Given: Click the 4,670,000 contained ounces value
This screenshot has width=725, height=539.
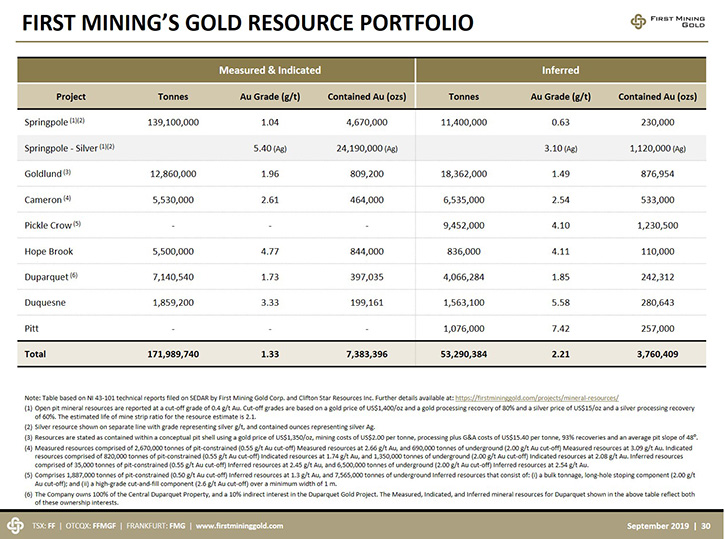Looking at the screenshot, I should [x=367, y=122].
